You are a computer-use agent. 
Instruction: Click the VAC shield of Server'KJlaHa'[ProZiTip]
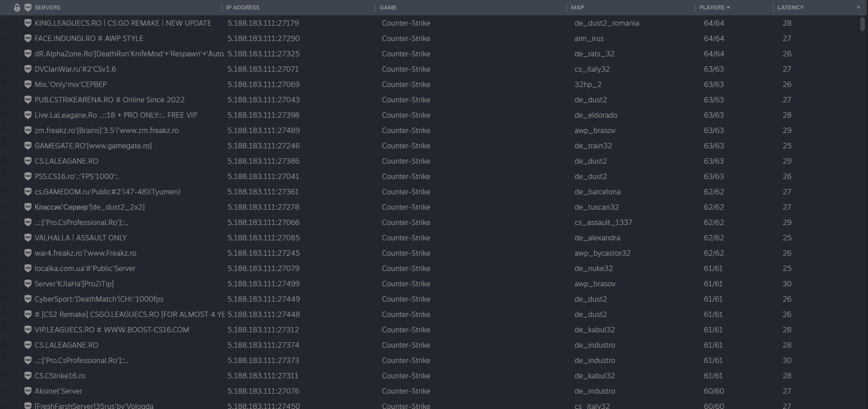(28, 284)
